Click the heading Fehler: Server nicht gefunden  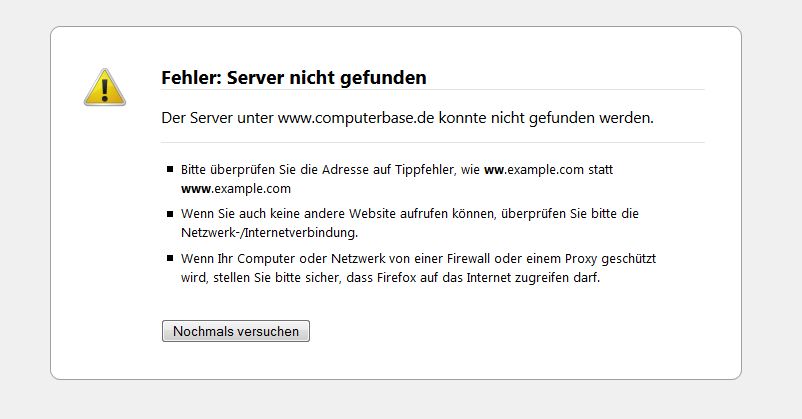click(294, 77)
